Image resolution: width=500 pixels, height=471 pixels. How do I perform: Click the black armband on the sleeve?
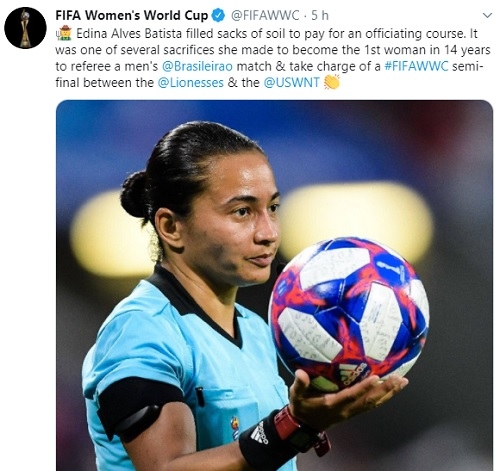click(x=138, y=405)
